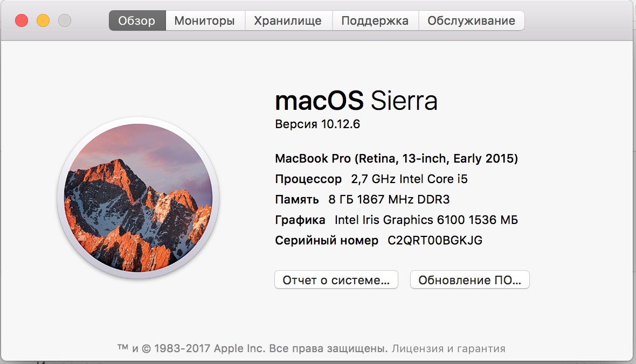Click the Графика Intel Iris Graphics line

[396, 220]
